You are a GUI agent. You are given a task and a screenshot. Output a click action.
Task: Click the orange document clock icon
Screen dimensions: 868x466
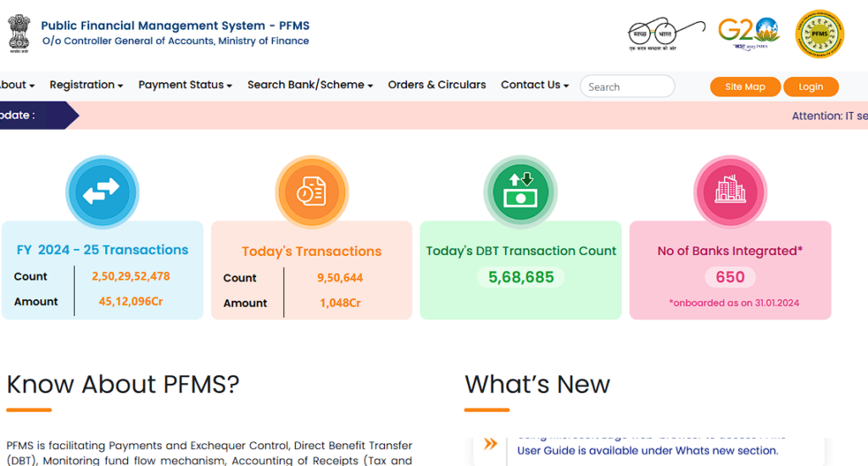(x=312, y=192)
